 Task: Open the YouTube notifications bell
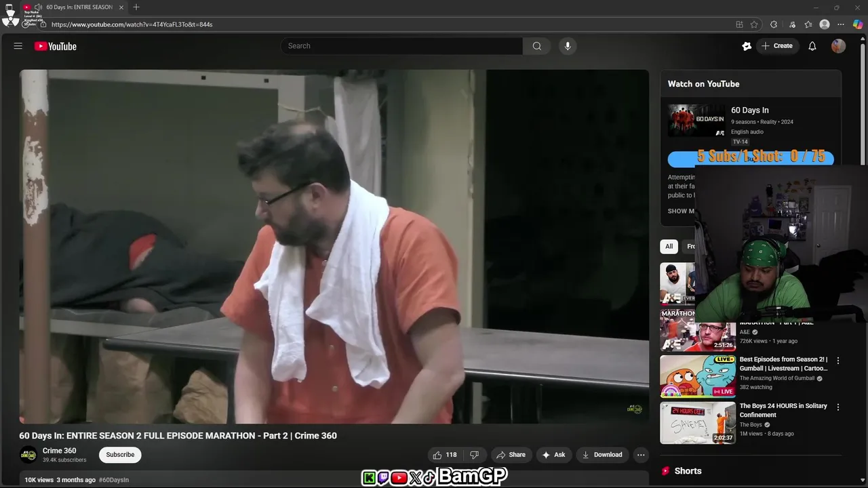pos(812,46)
